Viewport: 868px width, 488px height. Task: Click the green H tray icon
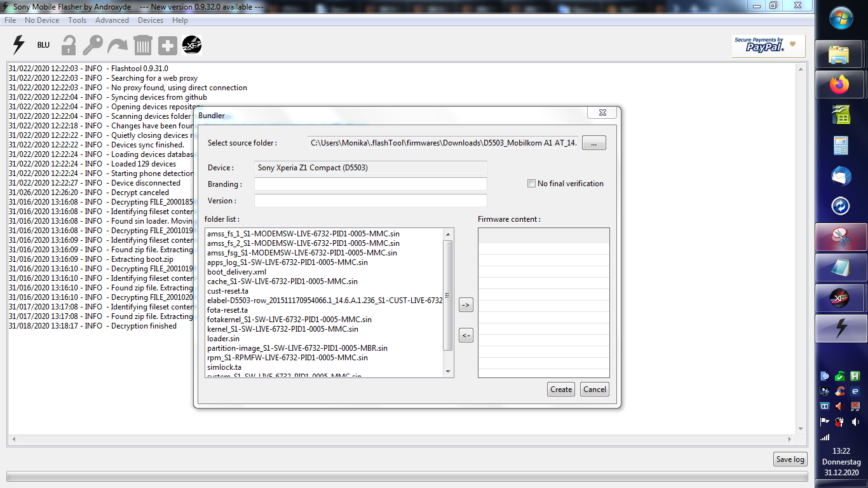coord(855,376)
